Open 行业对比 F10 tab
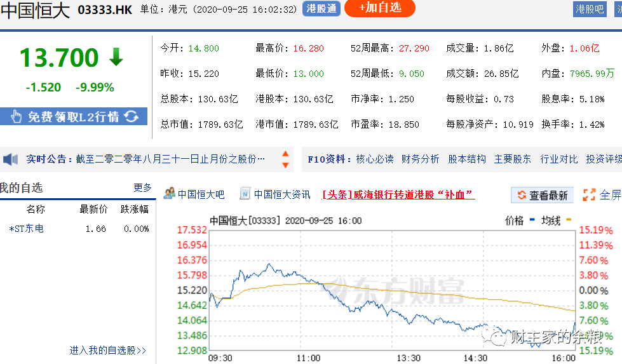Screen dimensions: 622x364 click(x=558, y=159)
